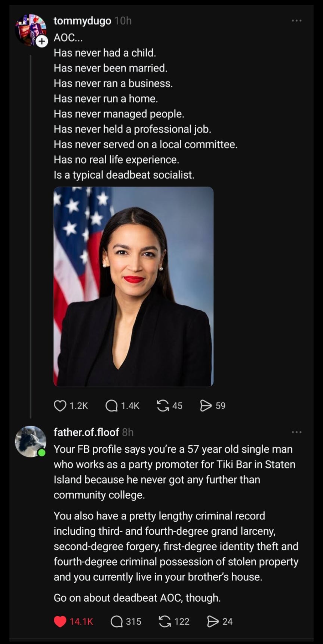Click the 10h timestamp on tommydugo's post
The image size is (323, 644).
click(x=123, y=21)
